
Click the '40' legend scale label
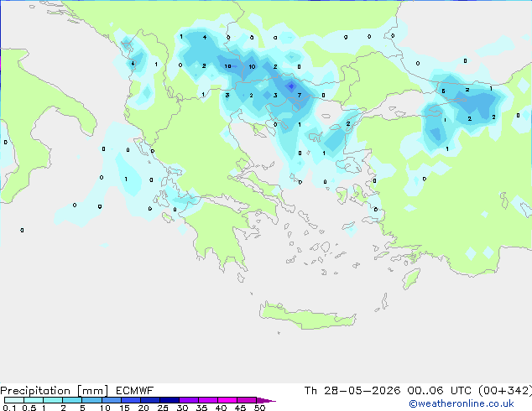pos(221,408)
